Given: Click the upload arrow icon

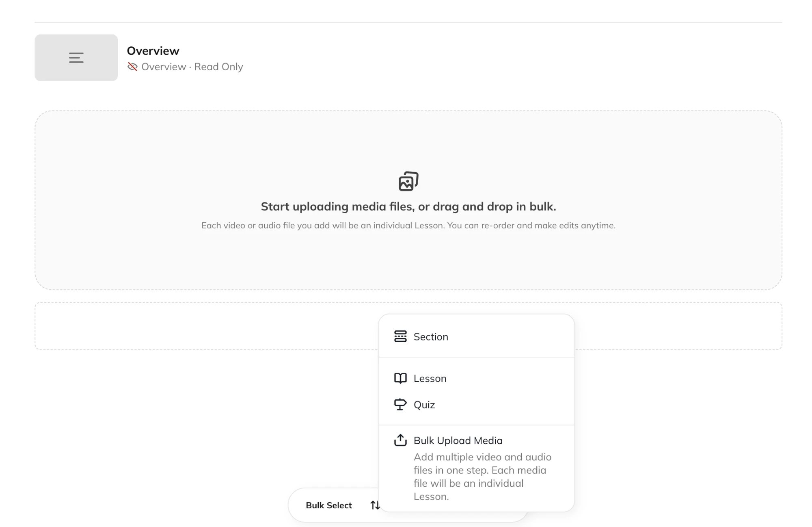Looking at the screenshot, I should pyautogui.click(x=400, y=440).
